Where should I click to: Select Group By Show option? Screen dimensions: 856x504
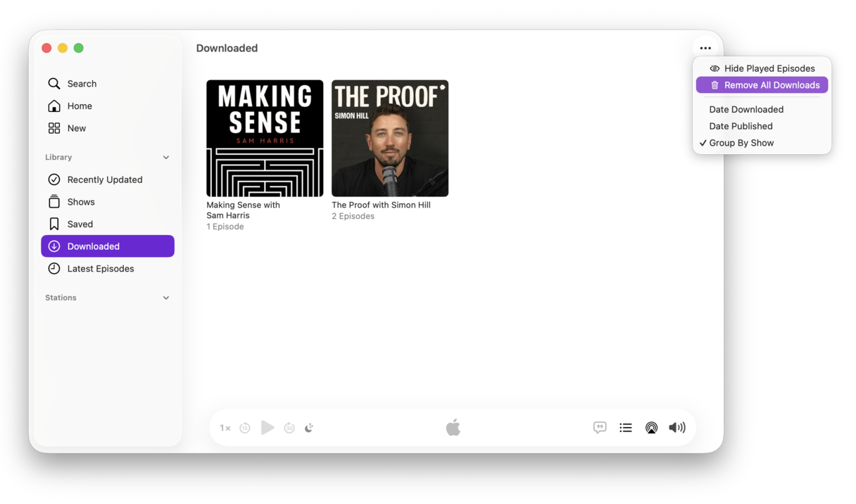click(x=762, y=143)
